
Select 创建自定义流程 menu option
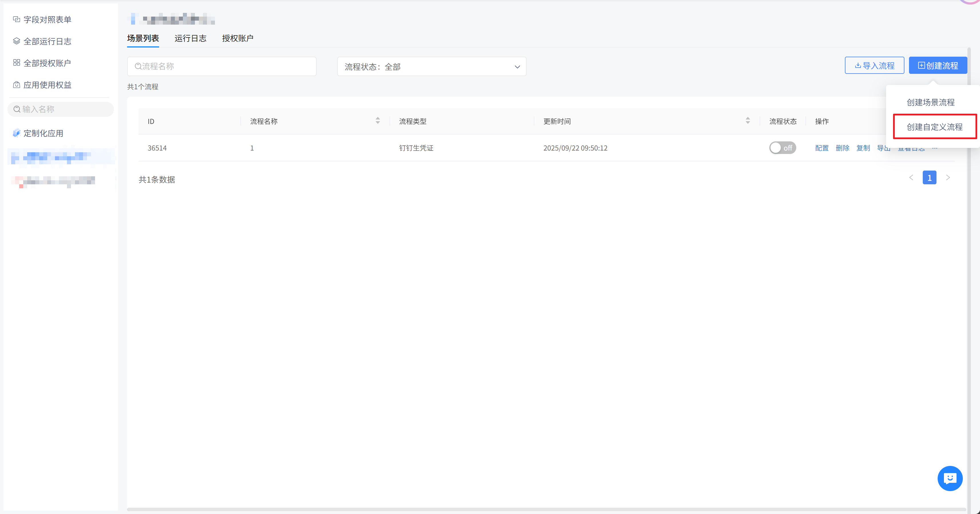coord(934,127)
